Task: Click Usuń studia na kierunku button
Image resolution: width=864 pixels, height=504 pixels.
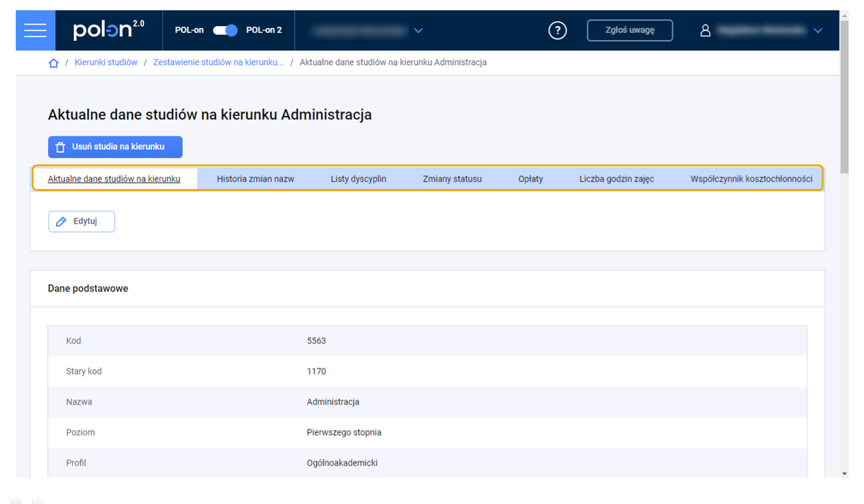Action: click(x=115, y=147)
